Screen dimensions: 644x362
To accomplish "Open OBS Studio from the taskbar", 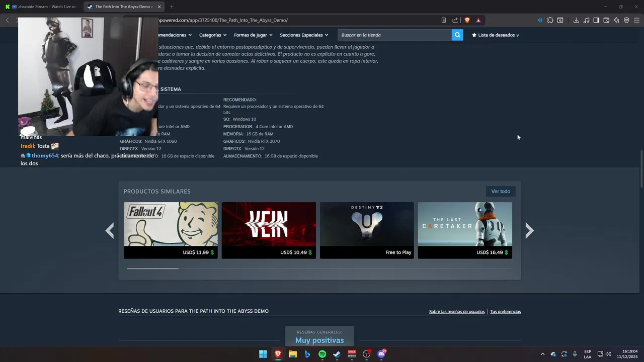I will pos(367,354).
